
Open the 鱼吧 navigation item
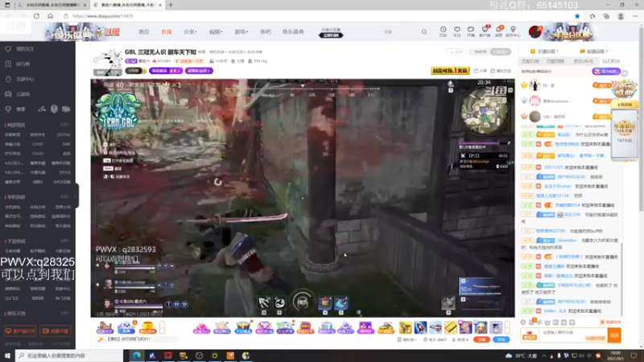(266, 31)
